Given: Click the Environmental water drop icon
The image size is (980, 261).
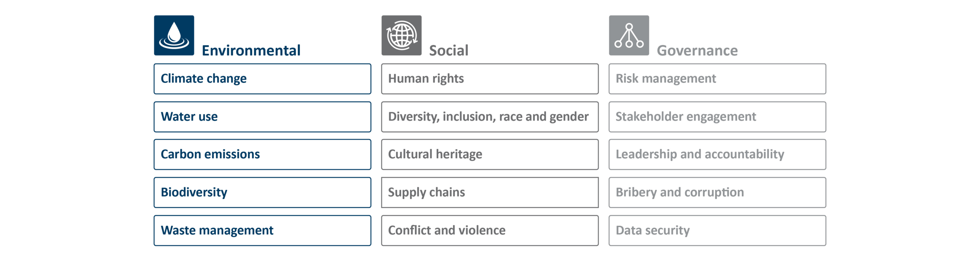Looking at the screenshot, I should click(x=174, y=36).
